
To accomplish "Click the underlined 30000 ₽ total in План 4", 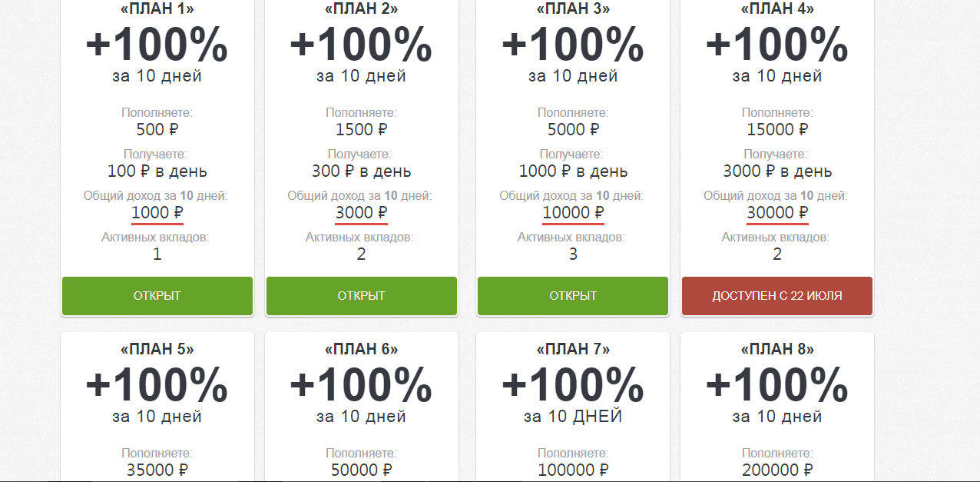I will tap(777, 212).
